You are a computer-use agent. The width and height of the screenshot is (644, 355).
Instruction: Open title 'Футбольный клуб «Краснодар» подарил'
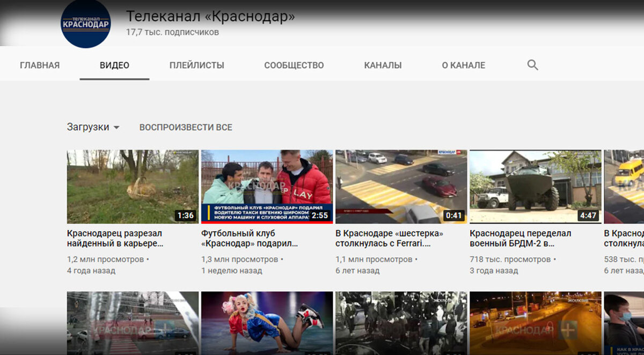(x=250, y=239)
